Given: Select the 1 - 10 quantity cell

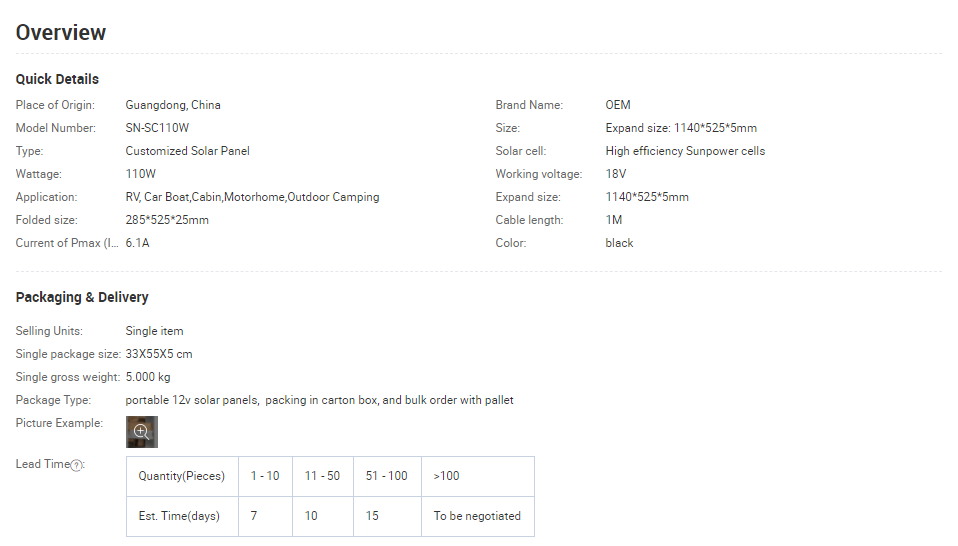Looking at the screenshot, I should pyautogui.click(x=265, y=476).
